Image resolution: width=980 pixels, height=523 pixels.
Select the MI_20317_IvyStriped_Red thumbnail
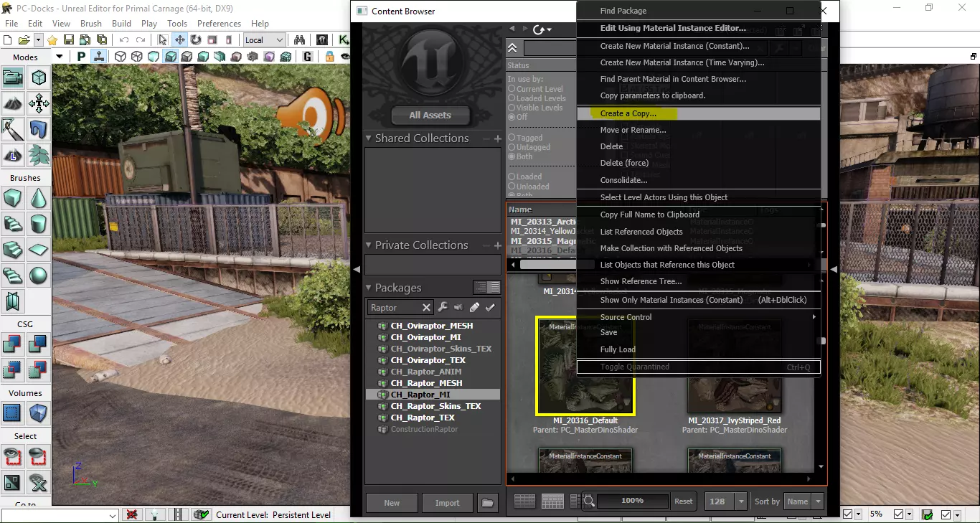click(x=735, y=366)
